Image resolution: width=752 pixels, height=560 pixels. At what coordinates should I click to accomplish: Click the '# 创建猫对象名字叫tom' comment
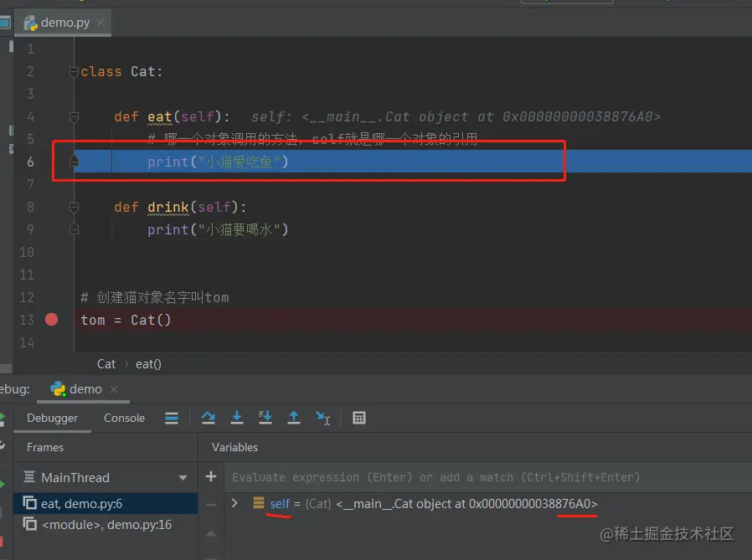[x=155, y=297]
